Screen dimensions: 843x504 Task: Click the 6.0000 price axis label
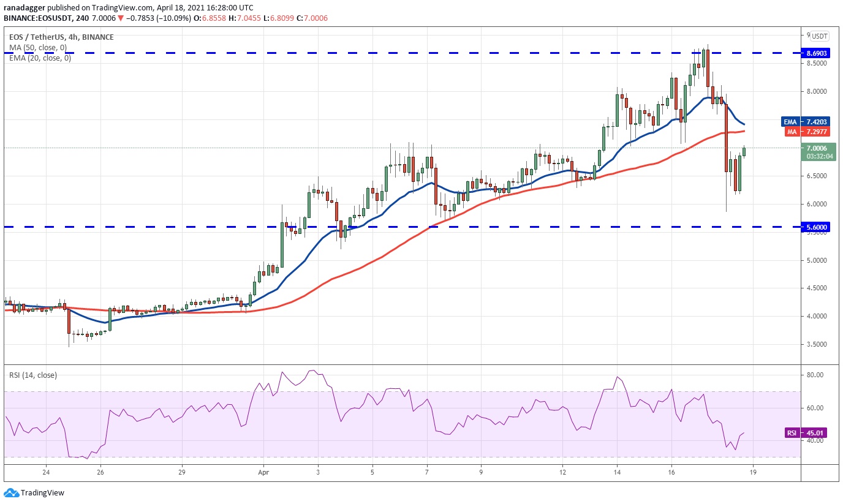click(817, 205)
